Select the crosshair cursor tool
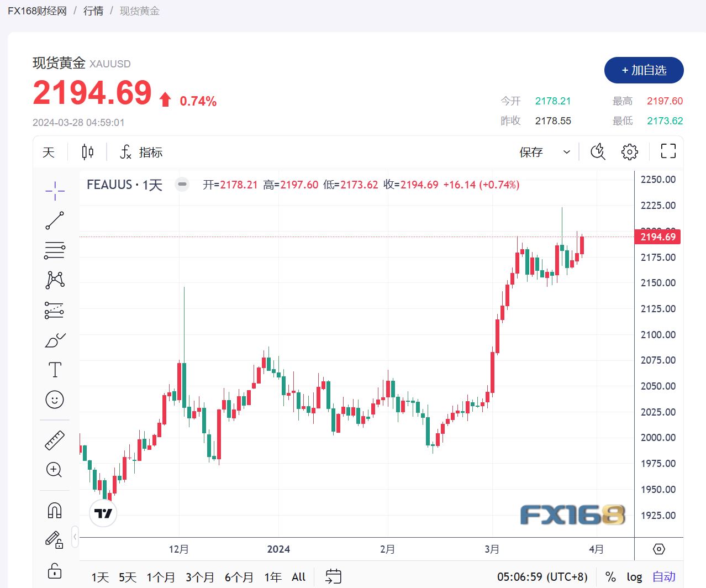This screenshot has height=588, width=706. coord(54,190)
